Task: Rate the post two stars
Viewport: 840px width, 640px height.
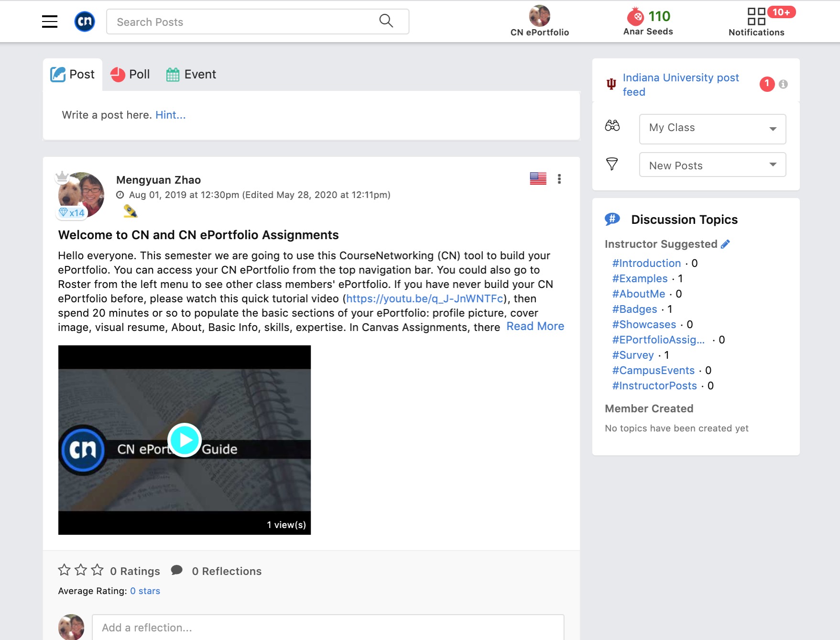Action: click(81, 570)
